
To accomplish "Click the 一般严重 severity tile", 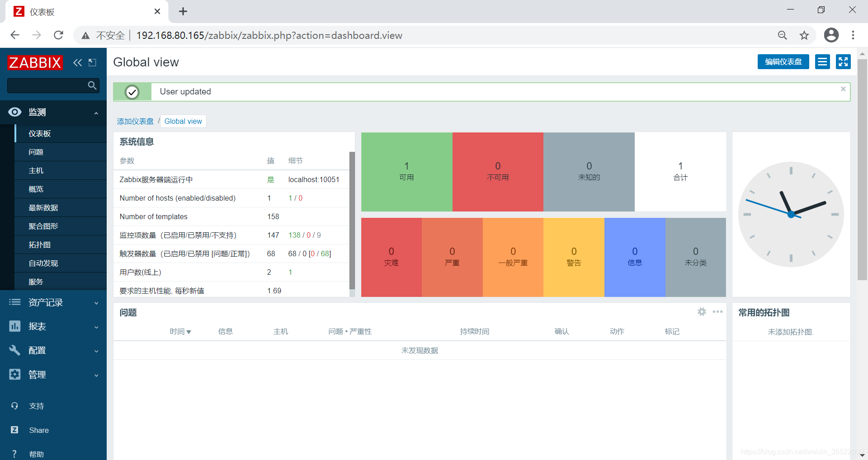I will tap(513, 257).
